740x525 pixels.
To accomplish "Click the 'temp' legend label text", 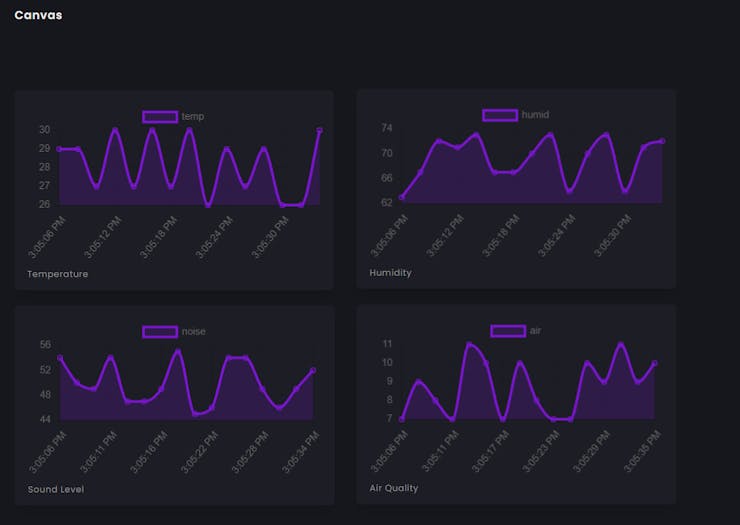I will click(193, 117).
